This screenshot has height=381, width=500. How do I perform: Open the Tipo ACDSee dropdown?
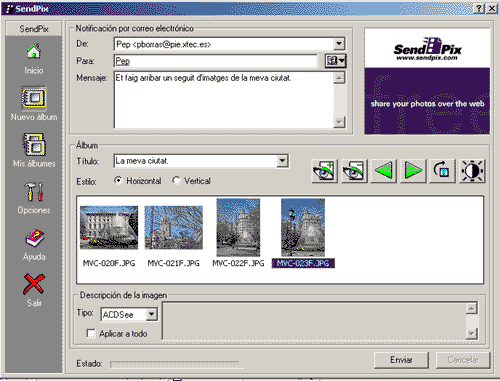click(151, 314)
